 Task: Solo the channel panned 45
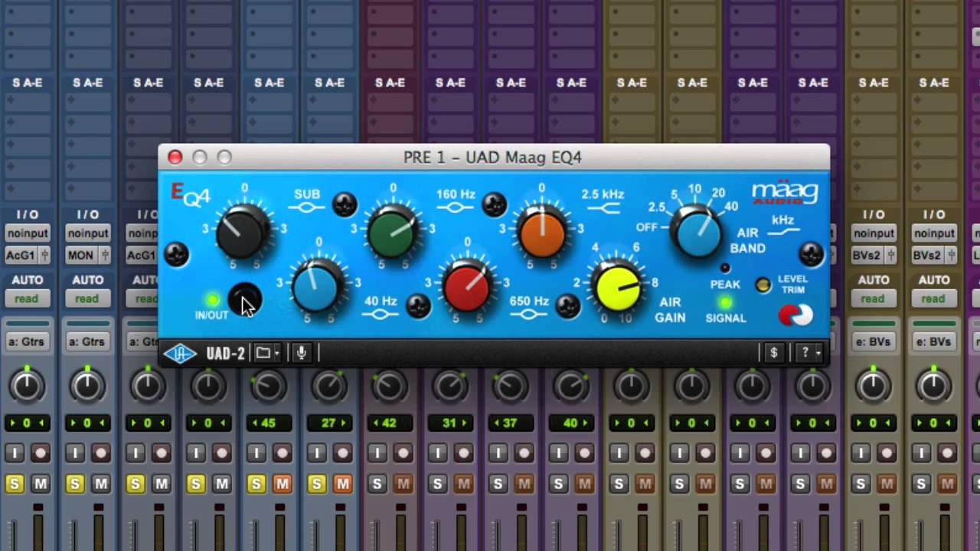pos(256,484)
